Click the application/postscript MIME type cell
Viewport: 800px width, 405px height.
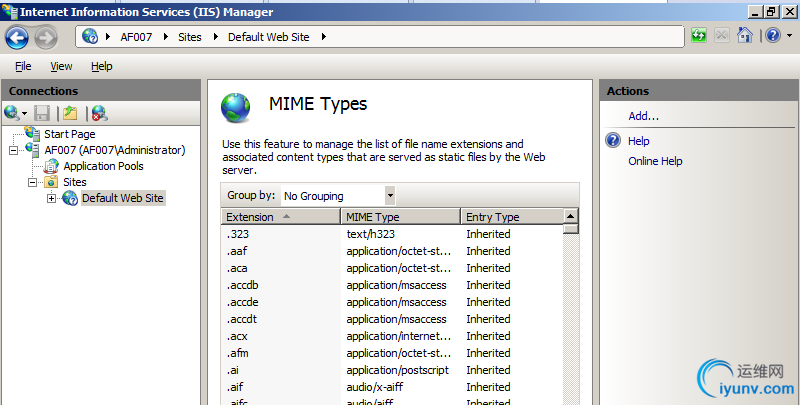(x=397, y=370)
